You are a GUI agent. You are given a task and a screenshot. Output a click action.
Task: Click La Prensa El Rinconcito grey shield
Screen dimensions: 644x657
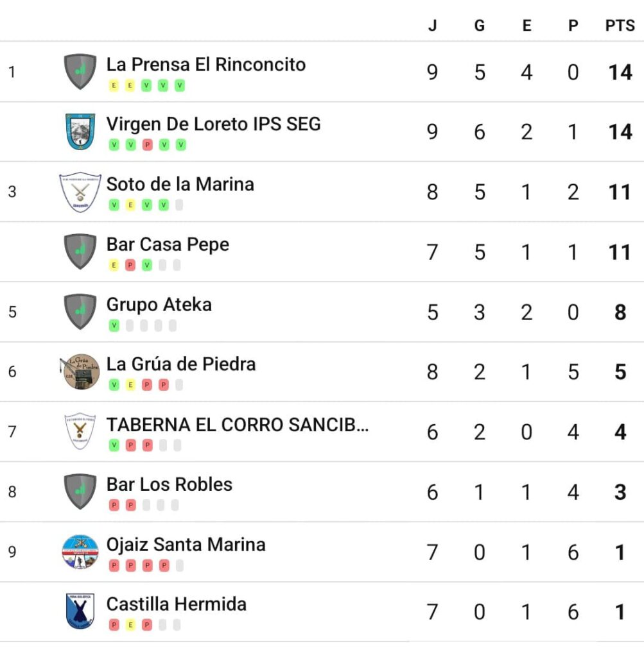[80, 72]
